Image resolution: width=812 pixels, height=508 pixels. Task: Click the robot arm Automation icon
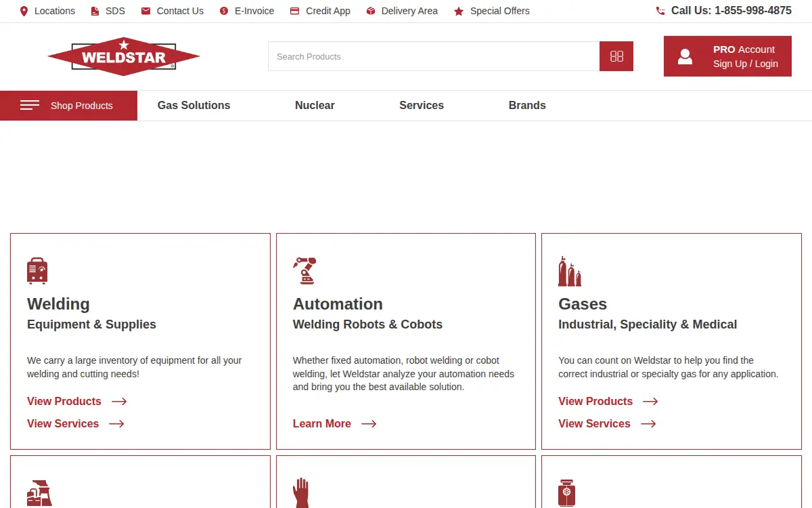pos(304,270)
